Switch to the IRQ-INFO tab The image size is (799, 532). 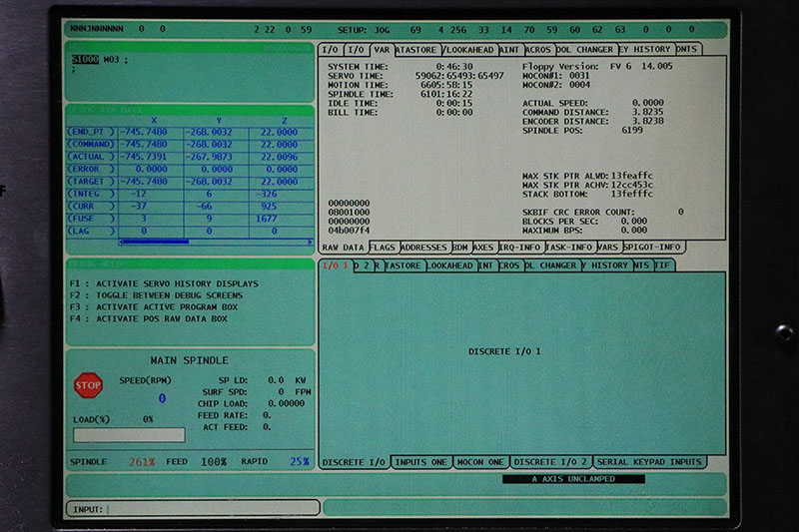pyautogui.click(x=520, y=247)
